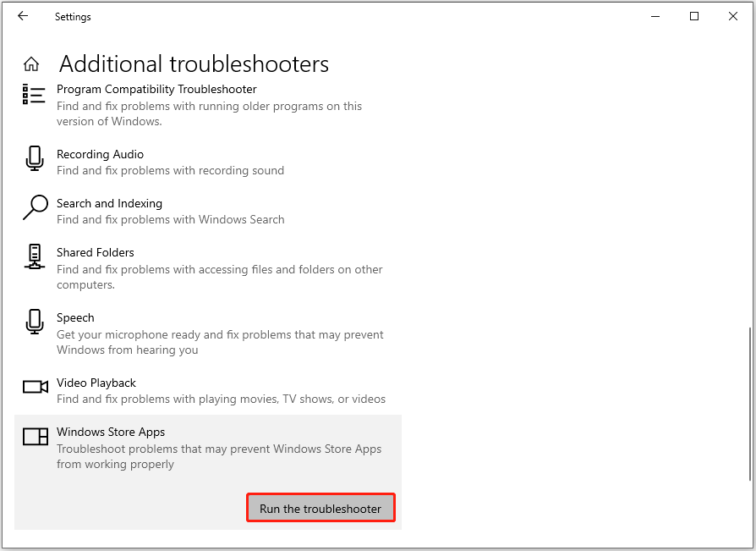The image size is (756, 551).
Task: Select the Shared Folders title
Action: [x=96, y=252]
